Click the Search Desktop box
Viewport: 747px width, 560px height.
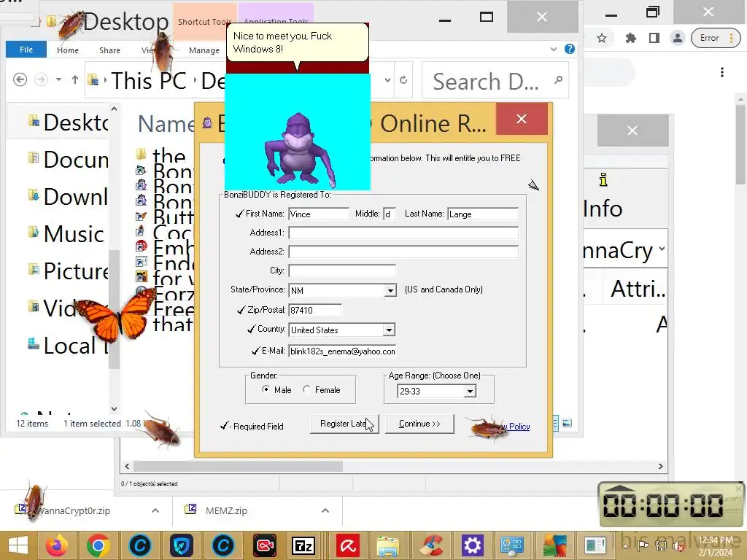click(495, 80)
